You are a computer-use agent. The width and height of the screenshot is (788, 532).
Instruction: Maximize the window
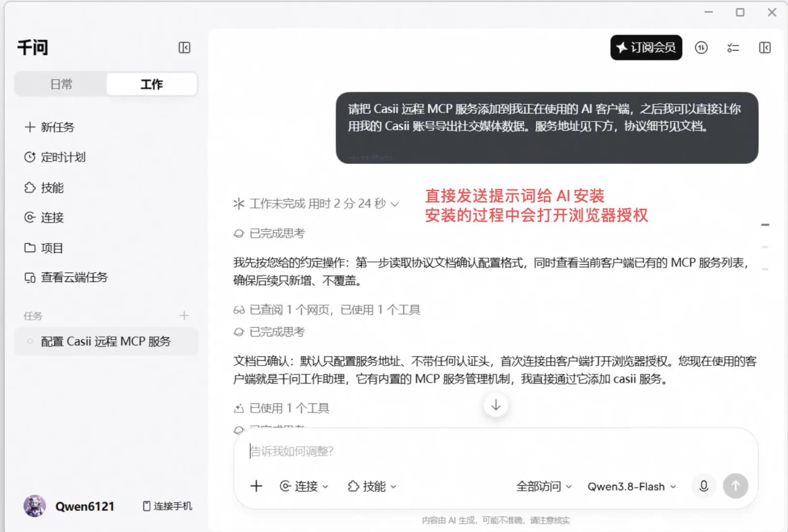pos(740,12)
